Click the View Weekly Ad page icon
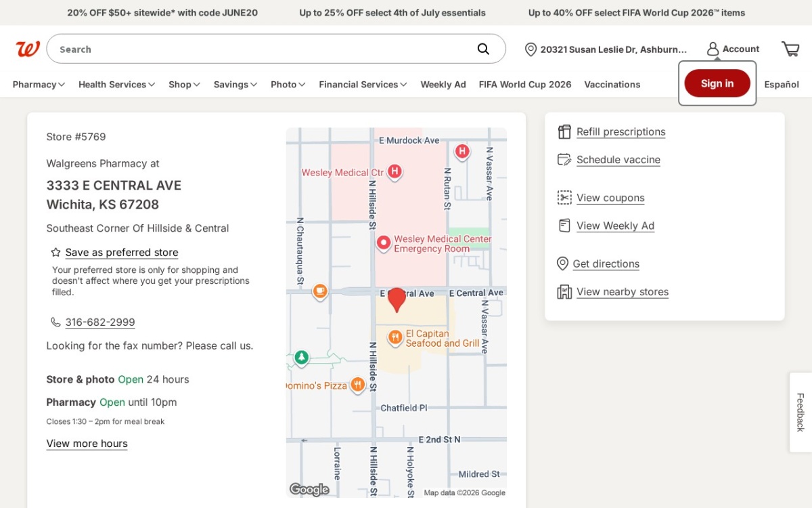Screen dimensions: 812x508 click(x=564, y=226)
